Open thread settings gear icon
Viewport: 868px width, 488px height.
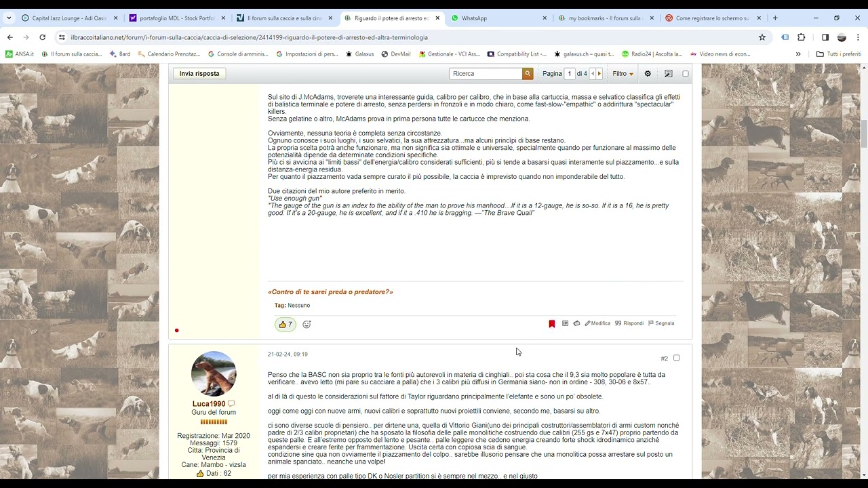tap(648, 73)
